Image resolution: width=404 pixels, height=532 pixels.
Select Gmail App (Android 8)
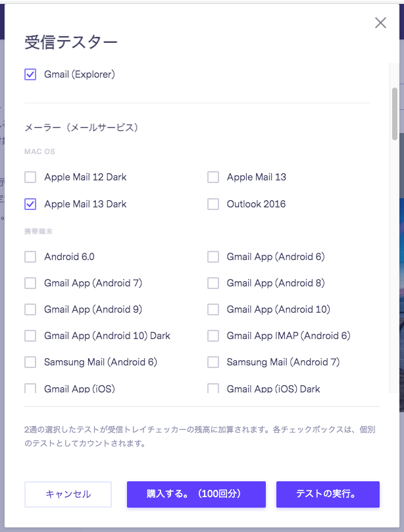pyautogui.click(x=213, y=283)
